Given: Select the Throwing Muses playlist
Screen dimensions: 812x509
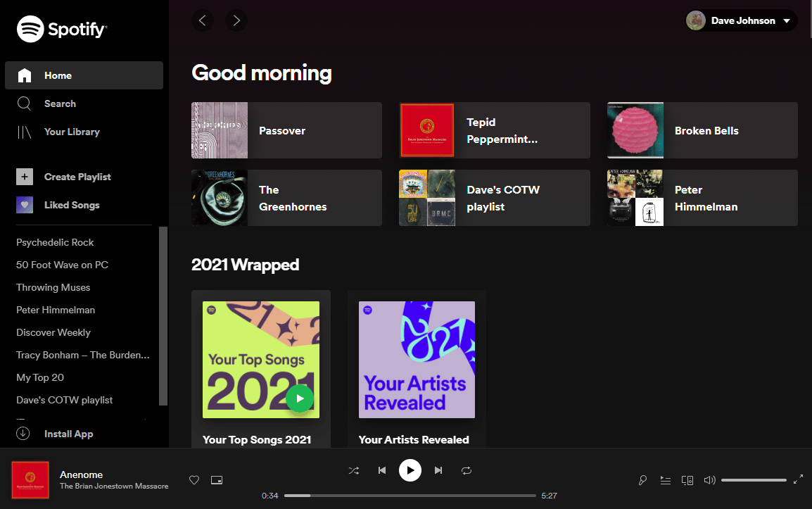Looking at the screenshot, I should tap(53, 287).
